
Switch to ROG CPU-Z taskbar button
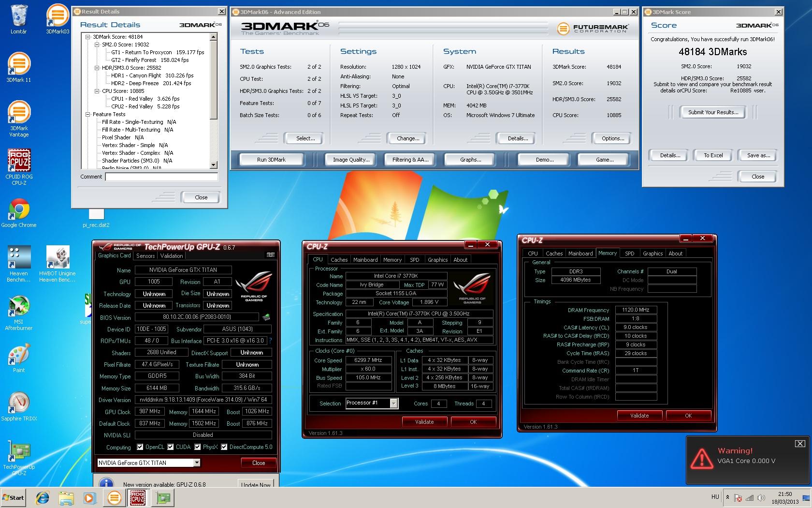[x=138, y=498]
